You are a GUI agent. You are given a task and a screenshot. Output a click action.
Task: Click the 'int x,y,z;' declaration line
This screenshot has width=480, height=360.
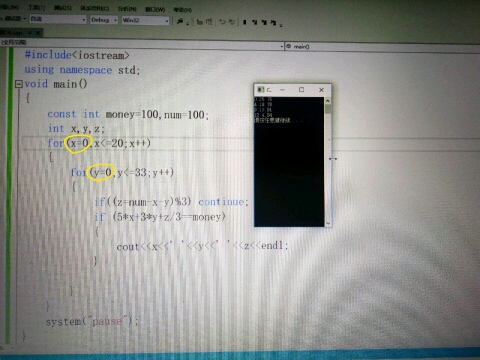76,129
